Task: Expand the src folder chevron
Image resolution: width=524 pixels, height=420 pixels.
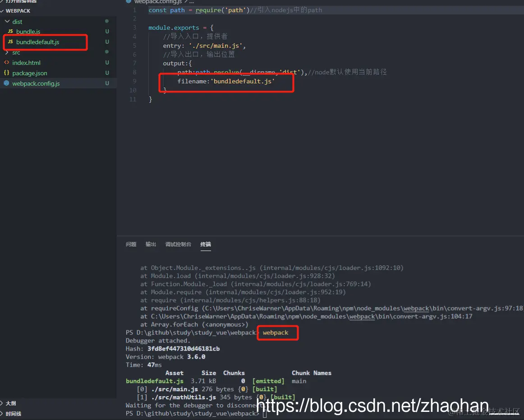Action: point(7,52)
